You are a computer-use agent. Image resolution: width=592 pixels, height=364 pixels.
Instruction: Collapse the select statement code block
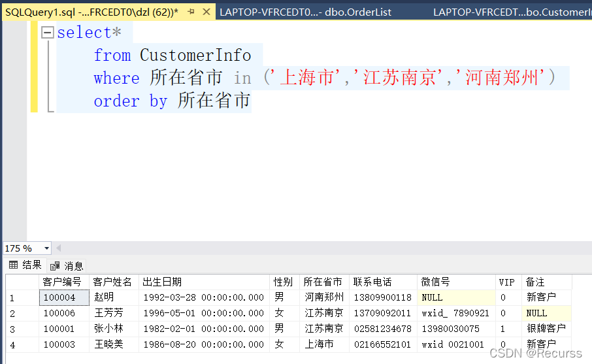[47, 33]
